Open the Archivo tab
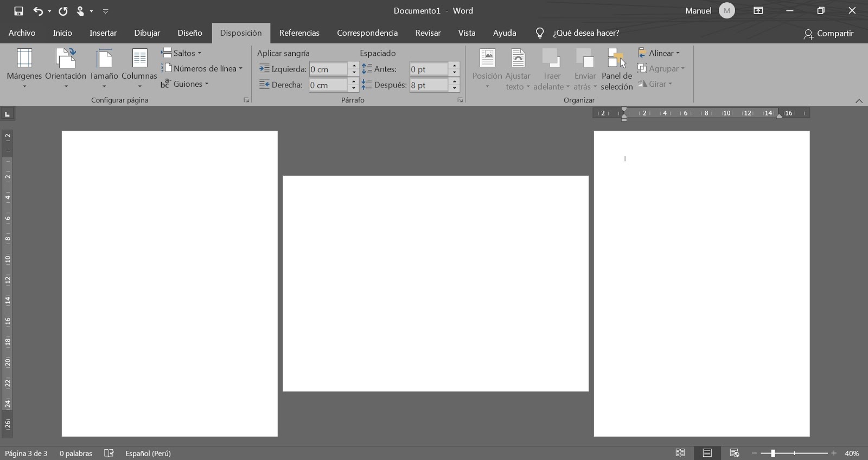Viewport: 868px width, 460px height. 22,33
